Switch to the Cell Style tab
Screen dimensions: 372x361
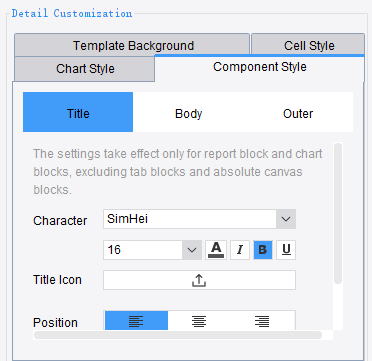point(308,45)
